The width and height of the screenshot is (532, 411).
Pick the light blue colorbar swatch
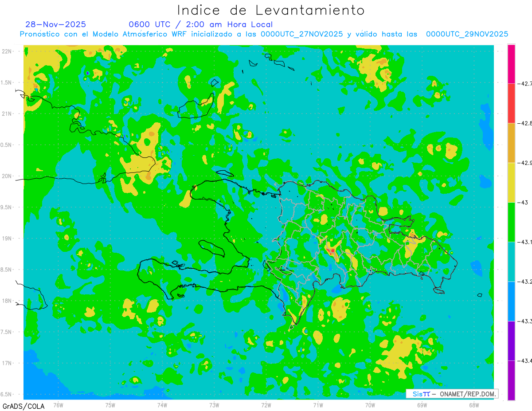coord(511,301)
